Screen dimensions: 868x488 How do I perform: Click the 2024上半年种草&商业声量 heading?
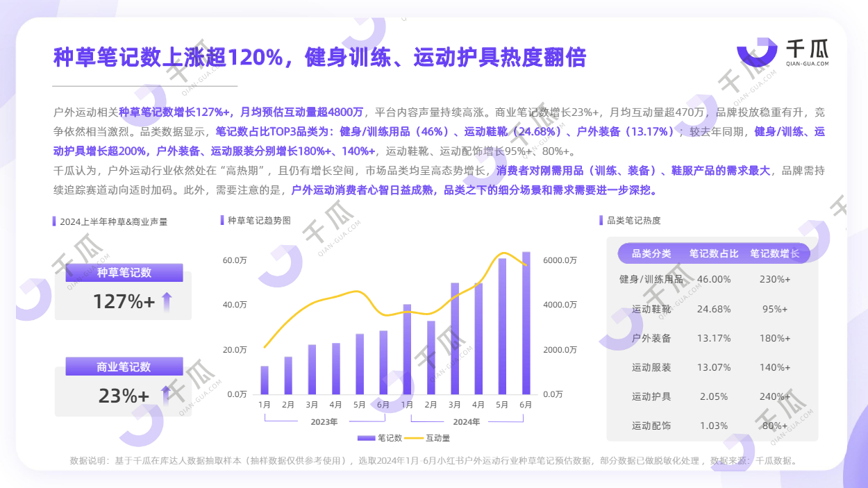(x=114, y=222)
